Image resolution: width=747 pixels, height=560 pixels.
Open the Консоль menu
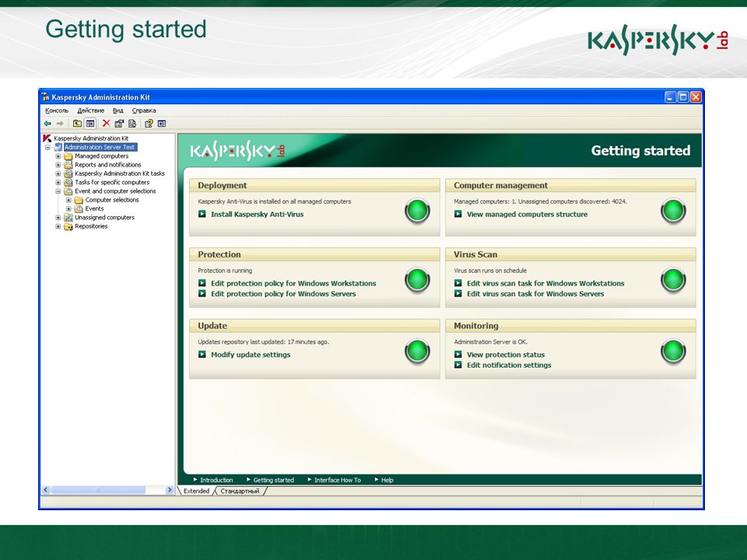tap(57, 110)
